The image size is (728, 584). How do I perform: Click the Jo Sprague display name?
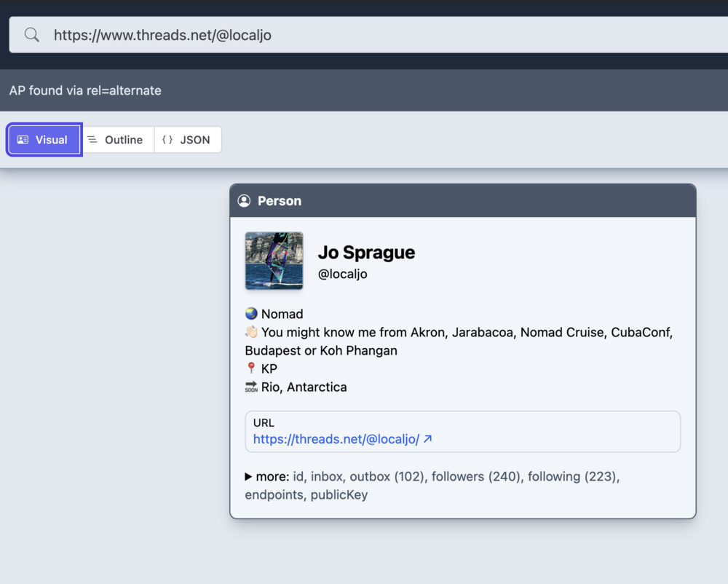click(x=366, y=253)
